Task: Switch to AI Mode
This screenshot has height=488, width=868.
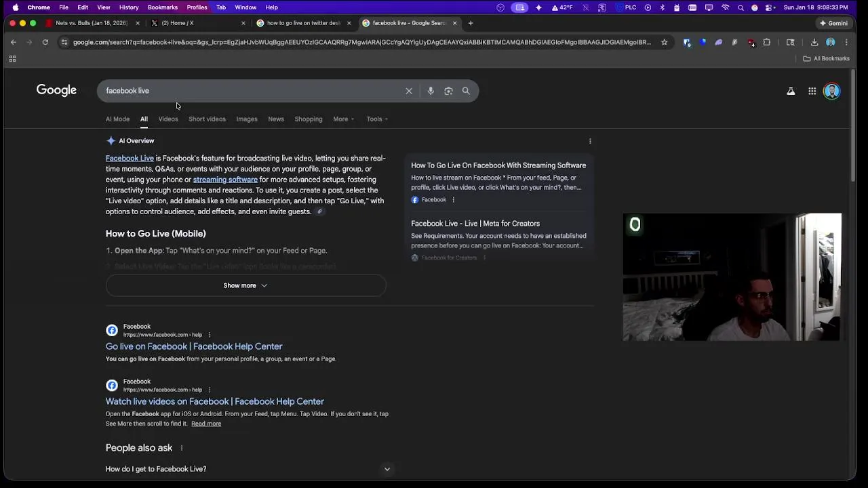Action: [117, 119]
